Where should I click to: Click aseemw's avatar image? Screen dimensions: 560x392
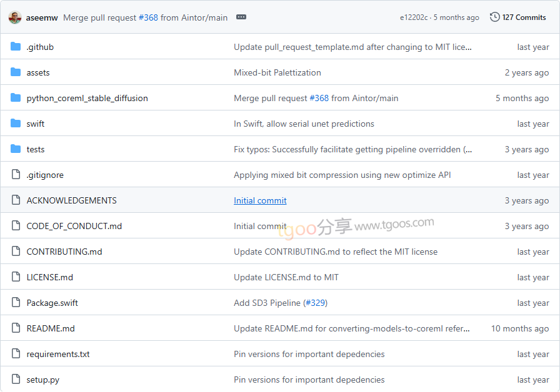pyautogui.click(x=15, y=17)
